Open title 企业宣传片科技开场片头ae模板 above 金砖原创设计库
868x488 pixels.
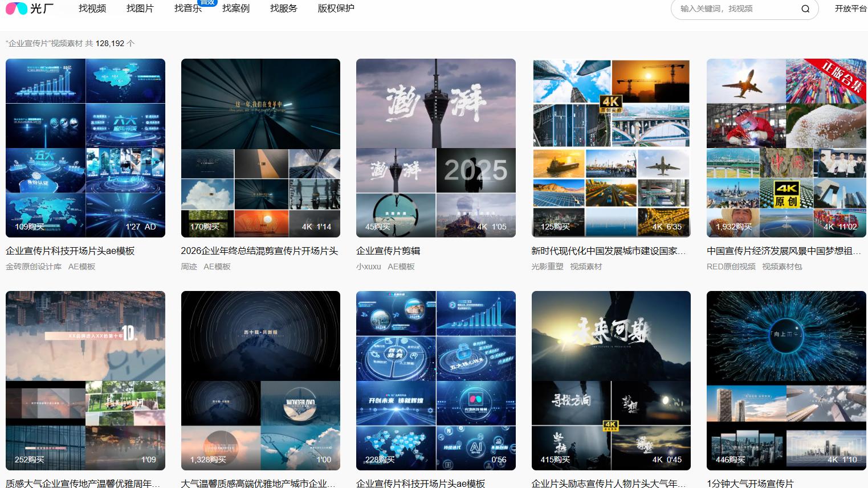pyautogui.click(x=70, y=251)
